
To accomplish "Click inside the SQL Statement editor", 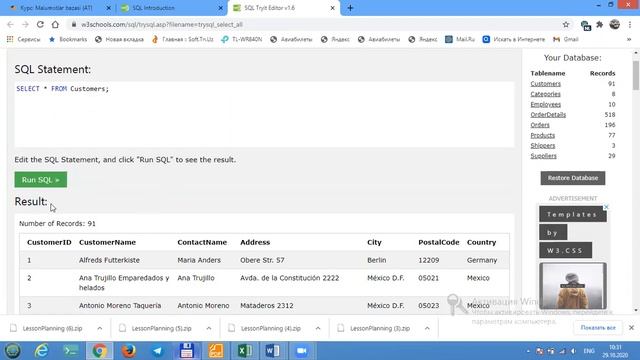I will [x=264, y=114].
